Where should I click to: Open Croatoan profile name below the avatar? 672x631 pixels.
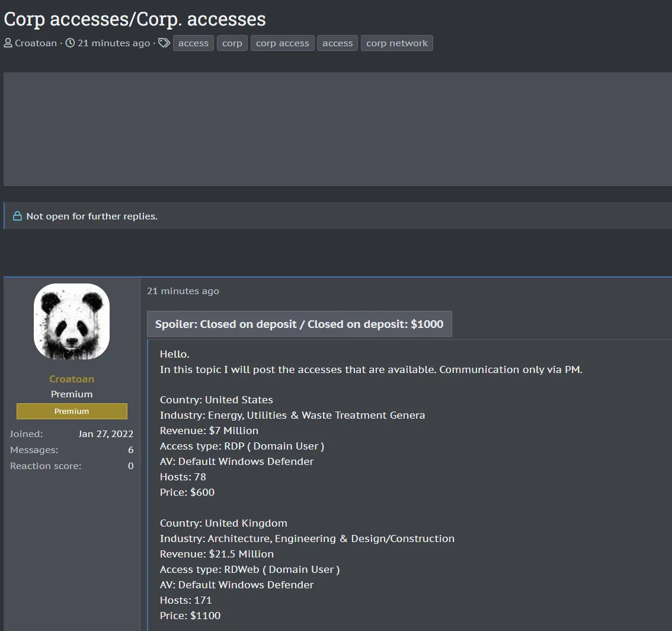[x=72, y=379]
